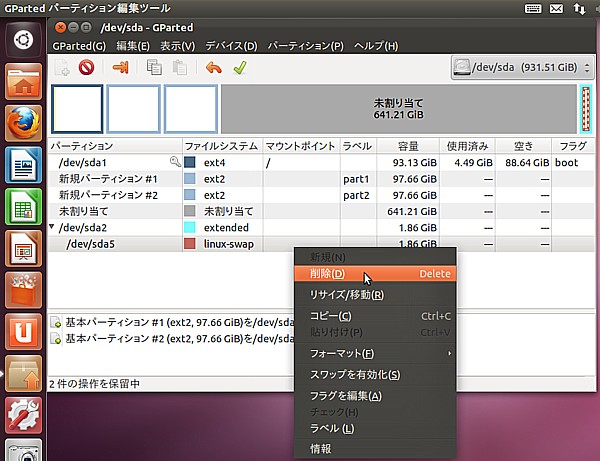Choose リサイズ/移動(R) in the context menu
This screenshot has height=461, width=600.
(375, 295)
